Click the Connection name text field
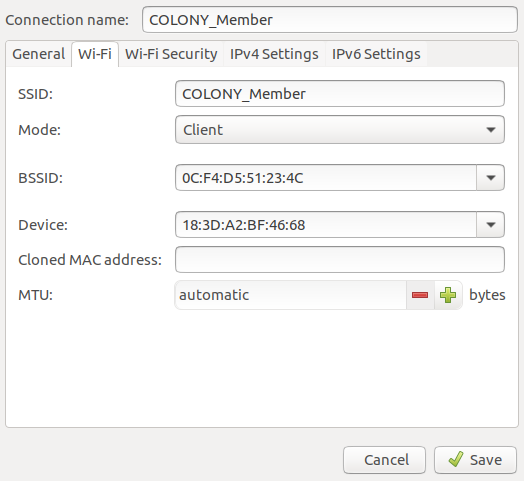 330,20
